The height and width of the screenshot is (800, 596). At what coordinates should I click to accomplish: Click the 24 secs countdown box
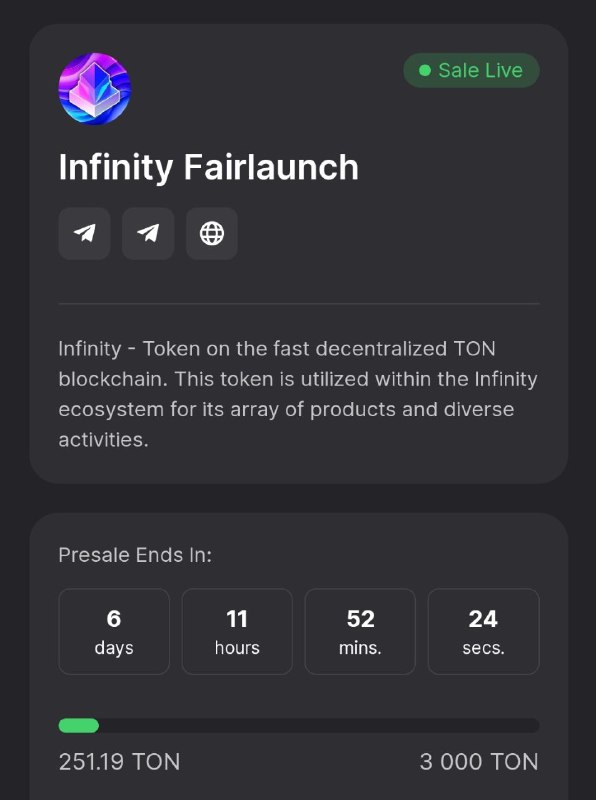(x=484, y=632)
